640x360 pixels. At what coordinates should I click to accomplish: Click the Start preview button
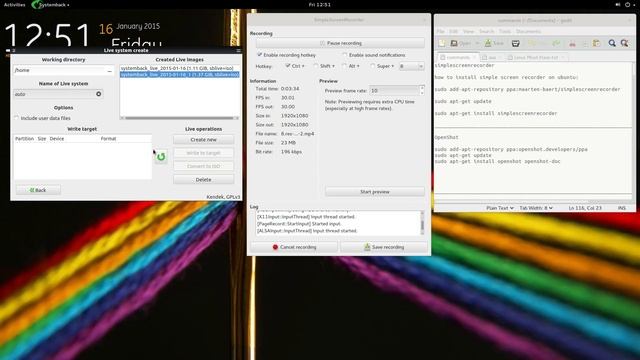click(375, 192)
